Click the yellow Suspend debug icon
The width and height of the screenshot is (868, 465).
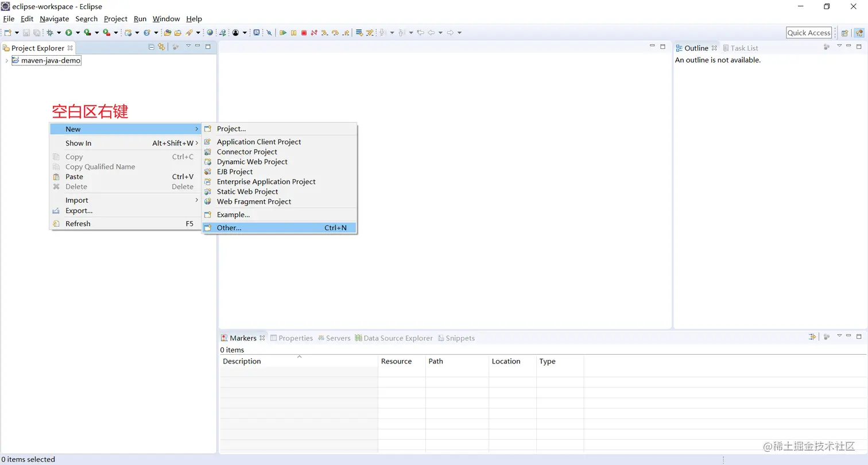[293, 33]
